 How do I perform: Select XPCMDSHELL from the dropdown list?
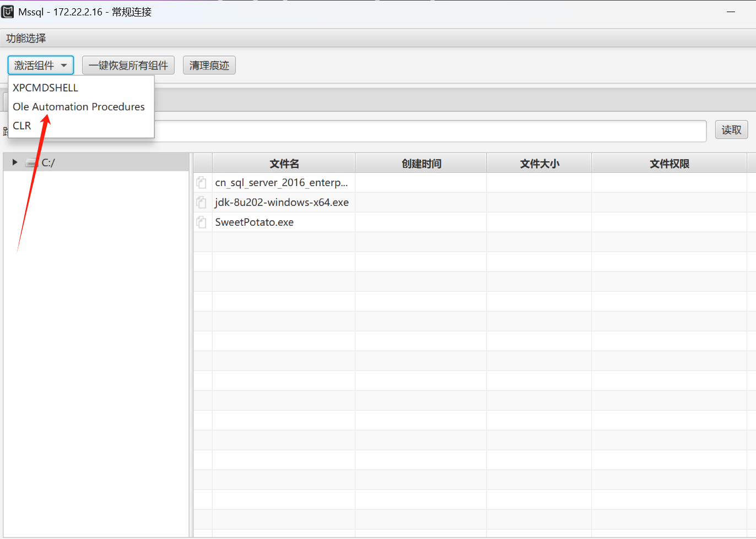[46, 88]
